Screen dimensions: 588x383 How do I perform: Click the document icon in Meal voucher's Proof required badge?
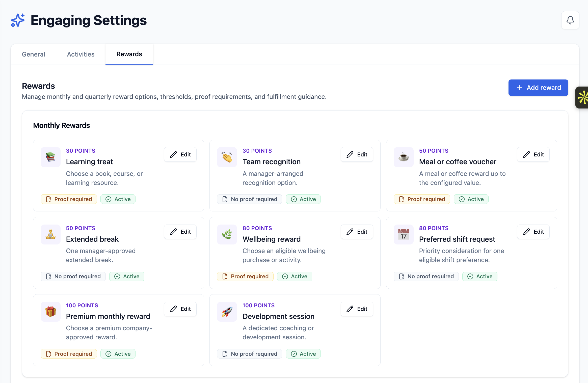(402, 199)
